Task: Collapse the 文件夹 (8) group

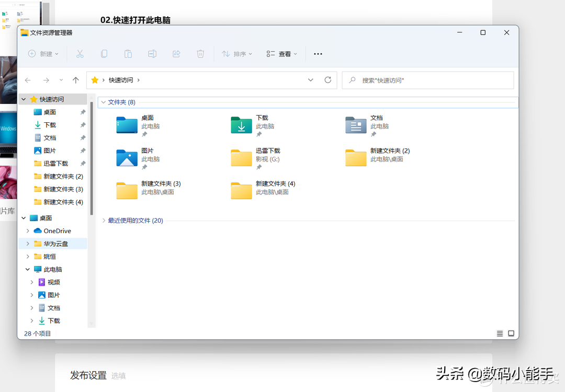Action: tap(104, 102)
